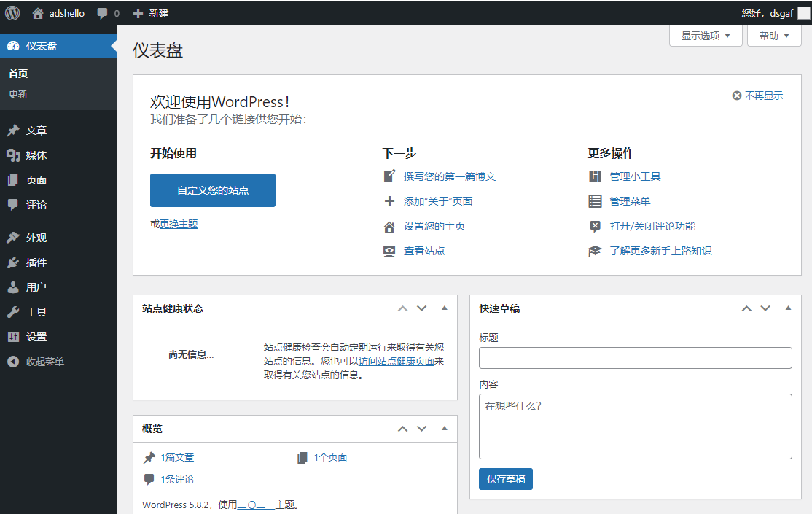Image resolution: width=812 pixels, height=514 pixels.
Task: Toggle collapse of 站点健康状态 panel
Action: [445, 308]
